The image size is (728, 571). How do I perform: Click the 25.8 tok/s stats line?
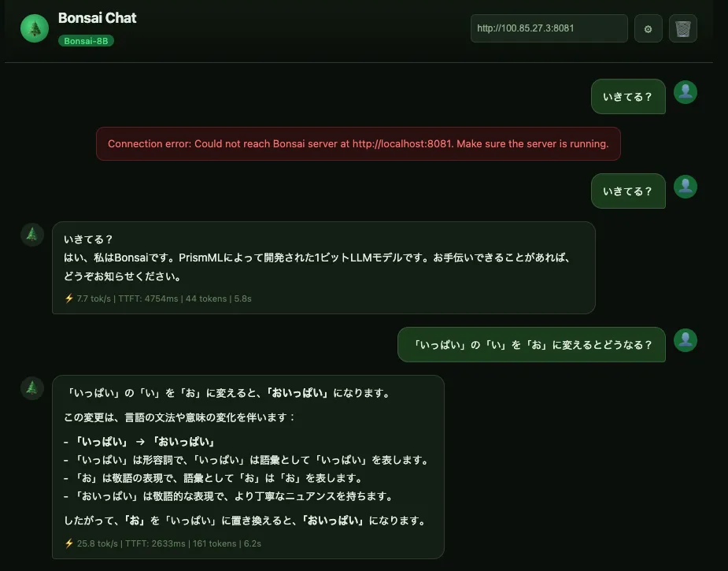coord(162,543)
